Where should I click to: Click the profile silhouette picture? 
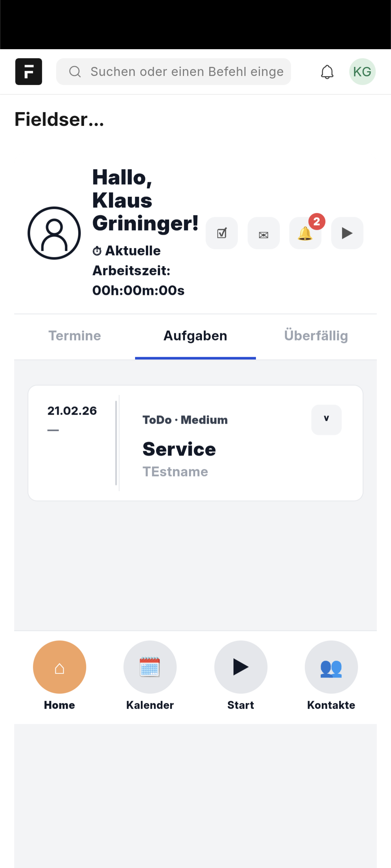54,233
